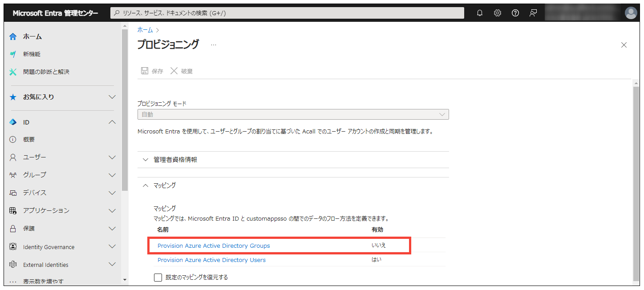The image size is (644, 290).
Task: Expand the External Identities chevron
Action: 113,265
